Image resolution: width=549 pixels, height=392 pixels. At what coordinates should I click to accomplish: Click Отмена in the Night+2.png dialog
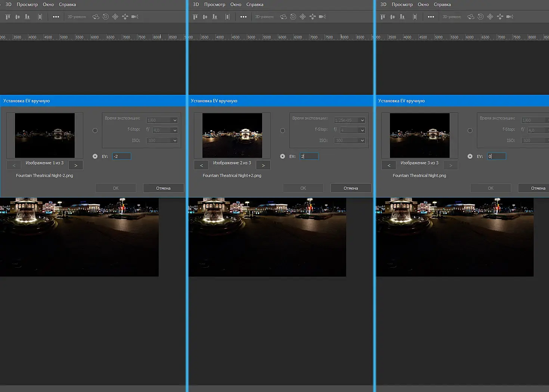pos(351,188)
